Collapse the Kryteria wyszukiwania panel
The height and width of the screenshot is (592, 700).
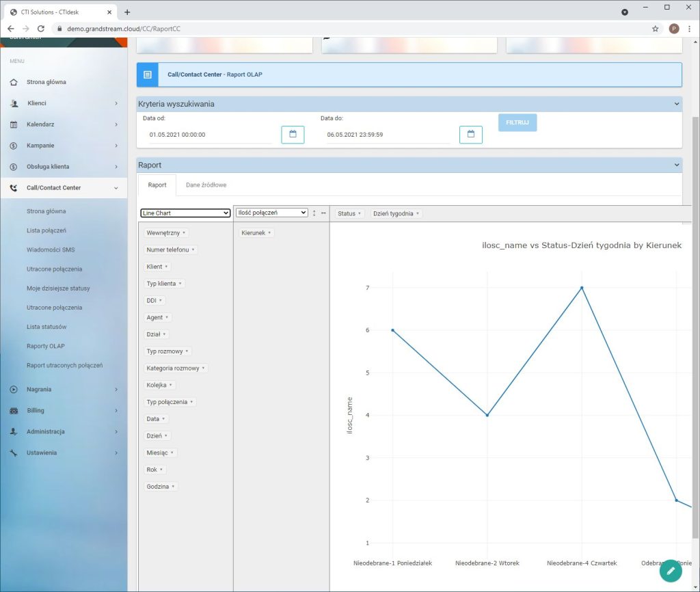(677, 104)
